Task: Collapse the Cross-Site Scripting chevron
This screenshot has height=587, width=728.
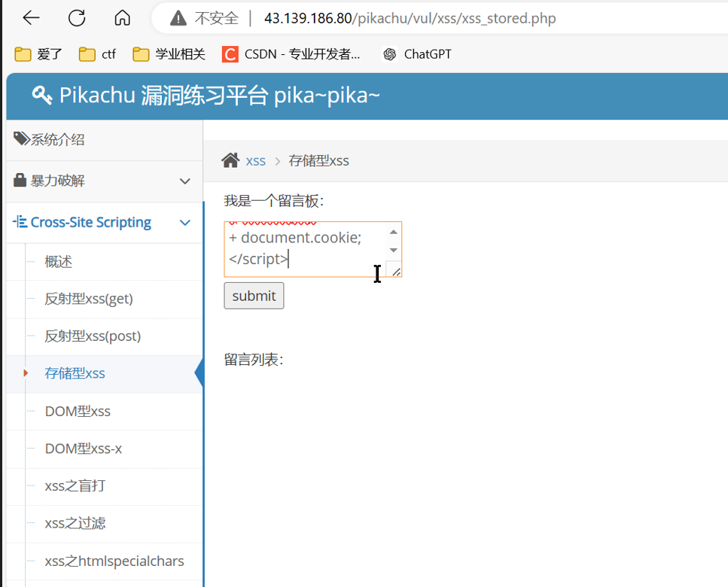Action: click(184, 223)
